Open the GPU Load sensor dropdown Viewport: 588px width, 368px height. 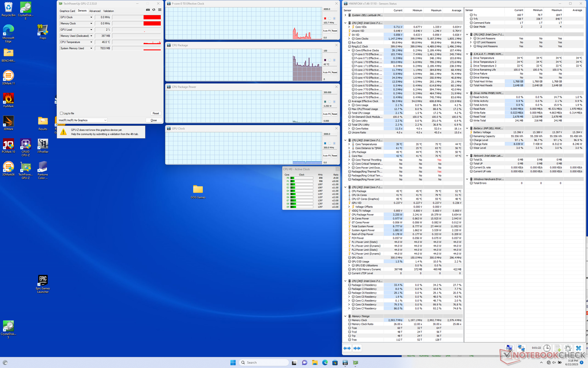point(91,30)
